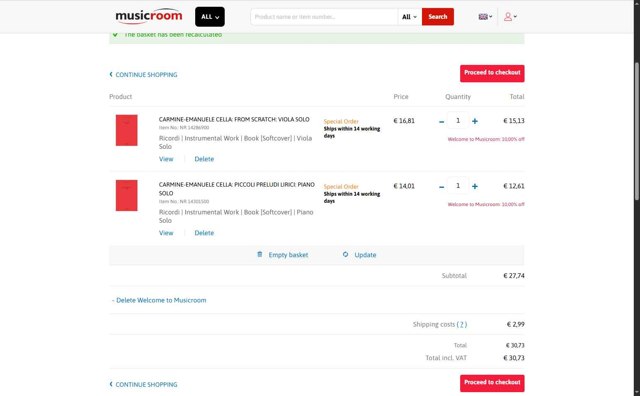Viewport: 640px width, 396px height.
Task: Click the top Continue Shopping link
Action: 143,75
